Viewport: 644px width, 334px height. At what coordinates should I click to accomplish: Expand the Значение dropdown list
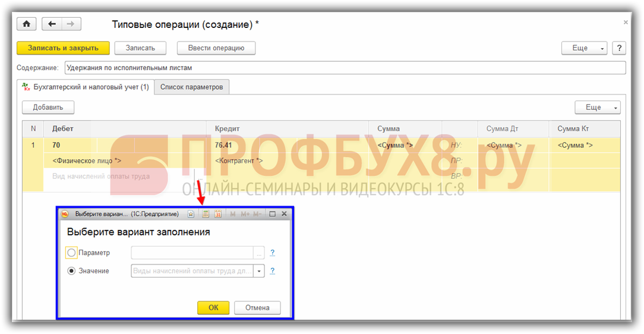(259, 271)
